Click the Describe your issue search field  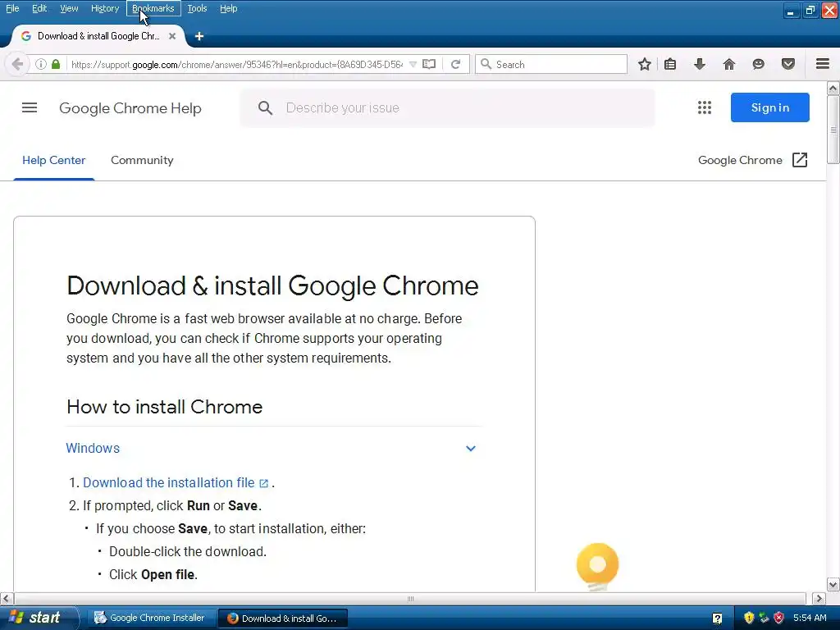[x=447, y=107]
